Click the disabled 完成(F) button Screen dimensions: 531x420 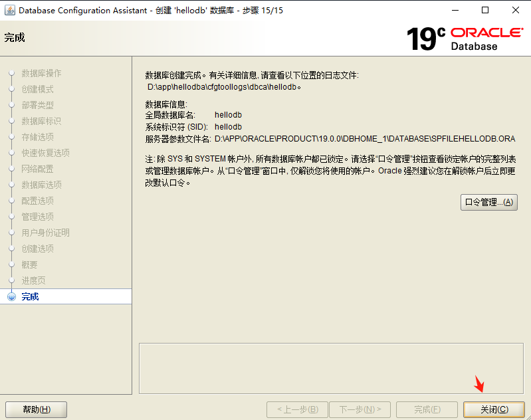pyautogui.click(x=427, y=409)
